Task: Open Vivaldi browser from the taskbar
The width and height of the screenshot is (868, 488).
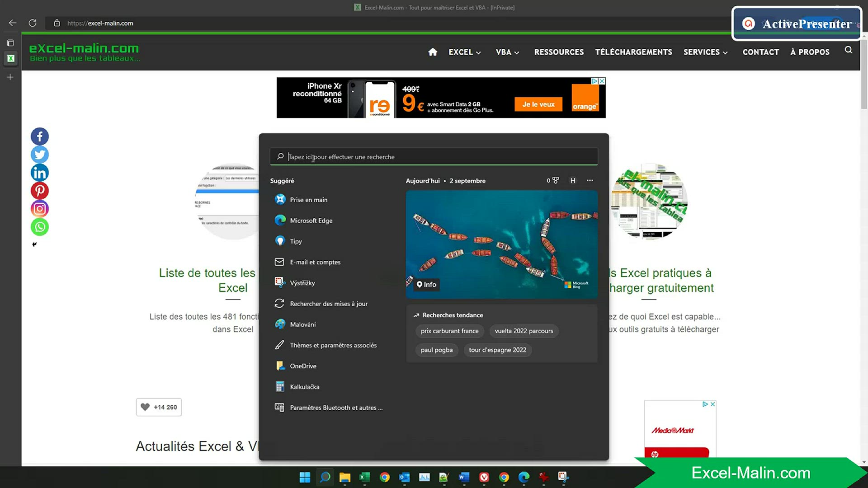Action: 484,477
